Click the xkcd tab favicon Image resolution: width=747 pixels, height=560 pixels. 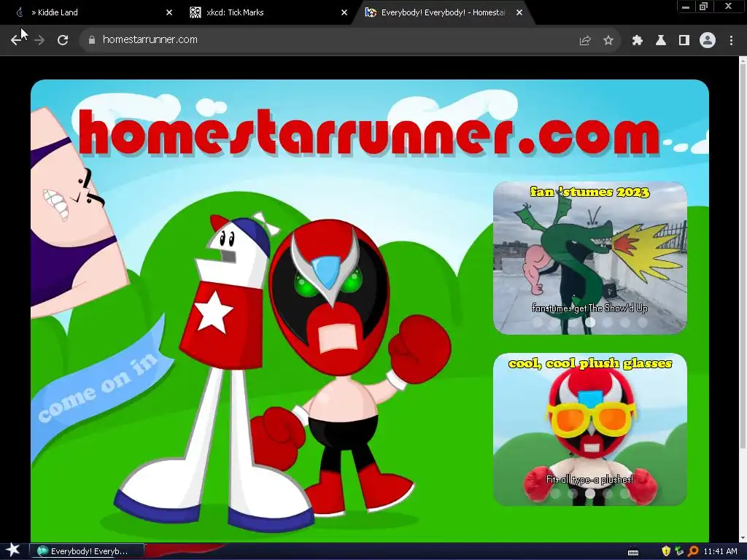click(x=196, y=12)
